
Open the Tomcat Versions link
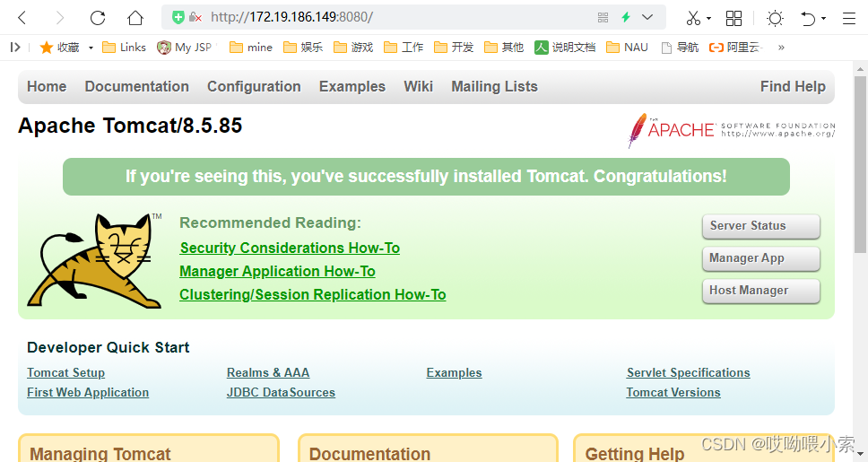click(x=673, y=392)
